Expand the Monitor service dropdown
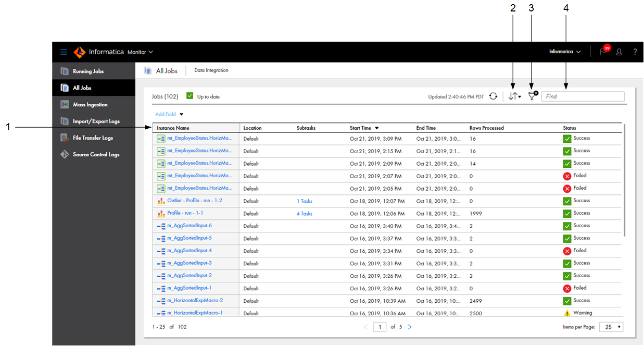The height and width of the screenshot is (346, 644). pyautogui.click(x=140, y=52)
